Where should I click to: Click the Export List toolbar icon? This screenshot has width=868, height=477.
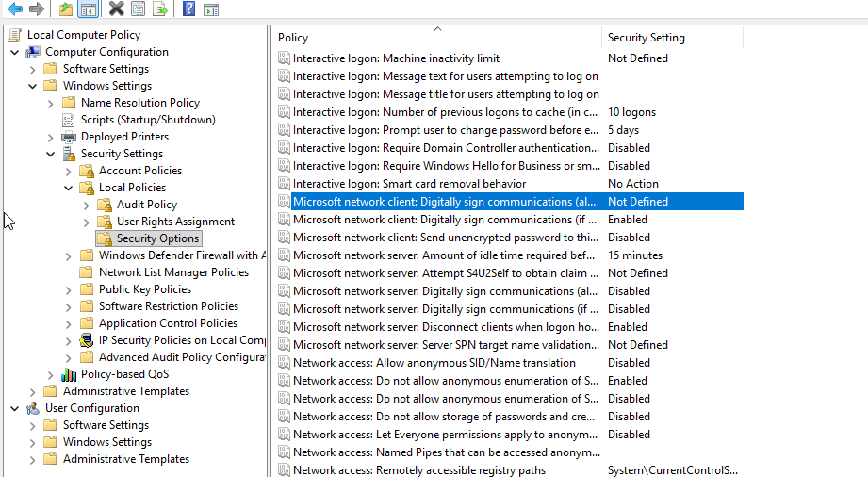[160, 8]
